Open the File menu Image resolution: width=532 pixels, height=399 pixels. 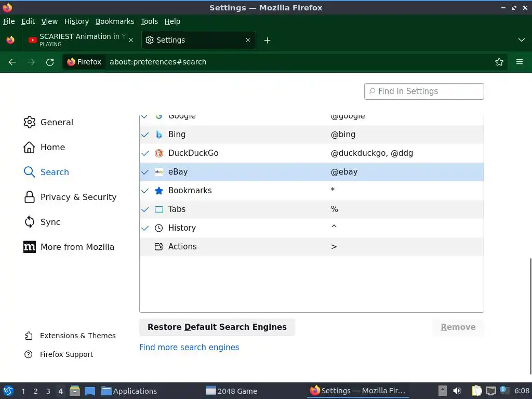[x=9, y=21]
